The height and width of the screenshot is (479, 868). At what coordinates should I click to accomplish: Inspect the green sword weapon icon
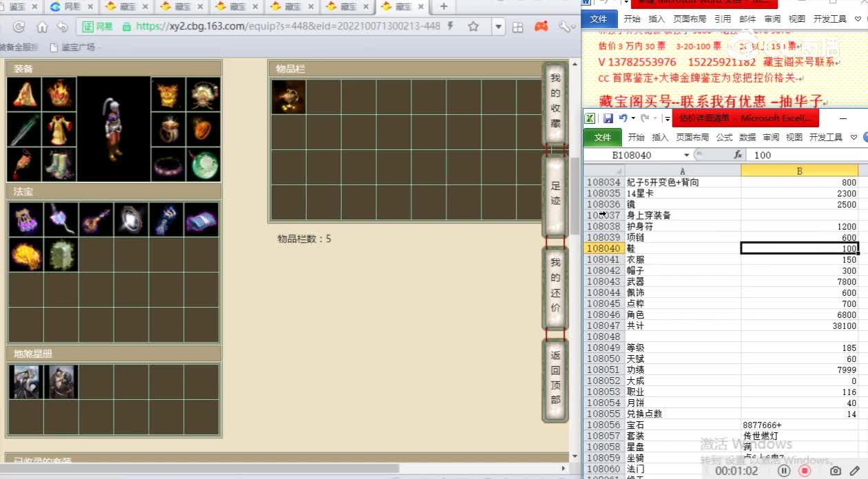(24, 129)
